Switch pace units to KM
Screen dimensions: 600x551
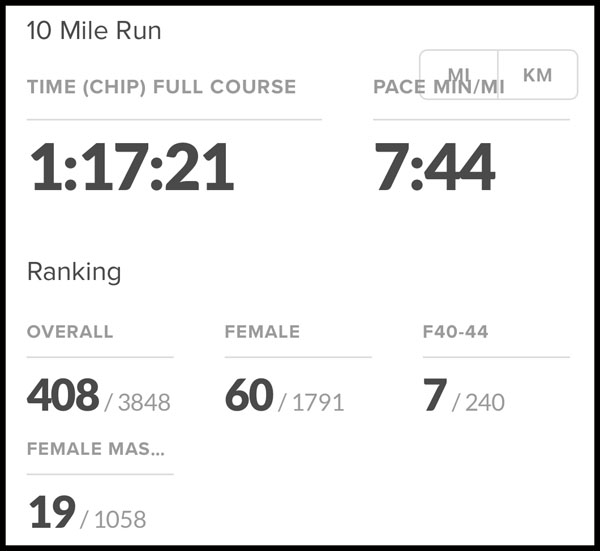click(538, 75)
